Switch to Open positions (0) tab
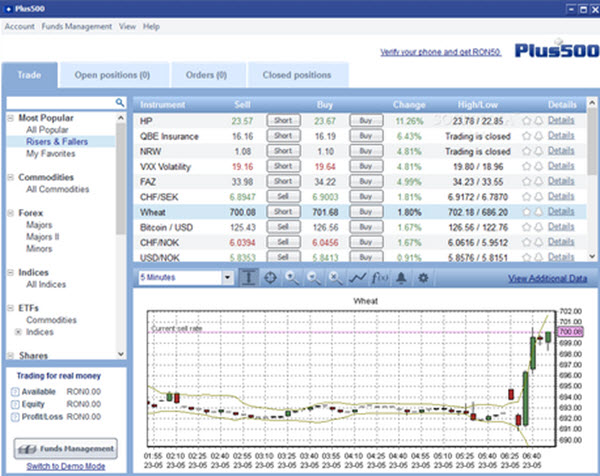 point(113,75)
